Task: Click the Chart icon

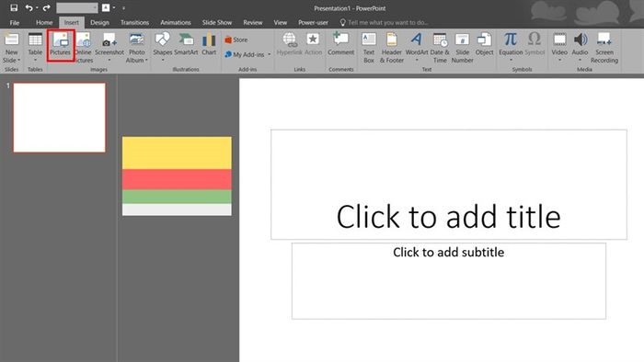Action: 209,44
